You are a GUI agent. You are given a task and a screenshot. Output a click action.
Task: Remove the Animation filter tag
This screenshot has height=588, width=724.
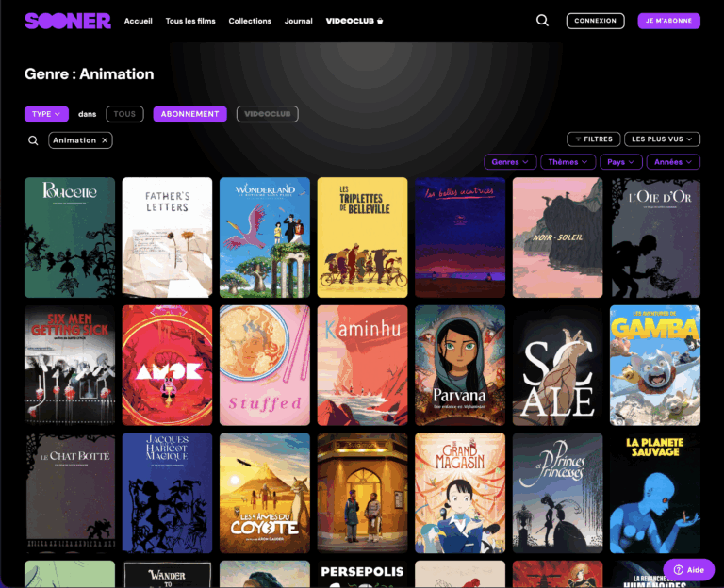click(105, 140)
